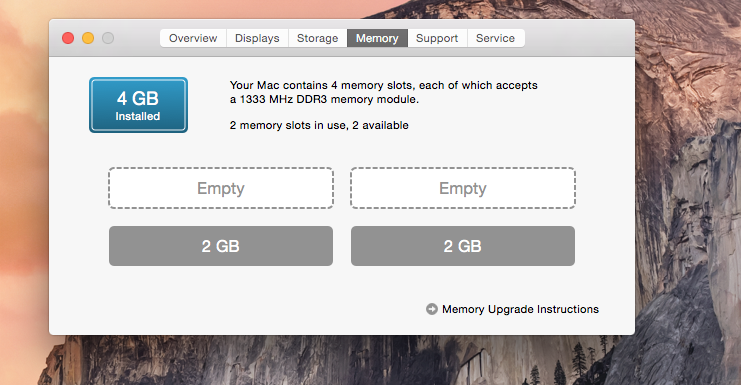This screenshot has width=741, height=385.
Task: Switch to the Overview tab
Action: (x=193, y=38)
